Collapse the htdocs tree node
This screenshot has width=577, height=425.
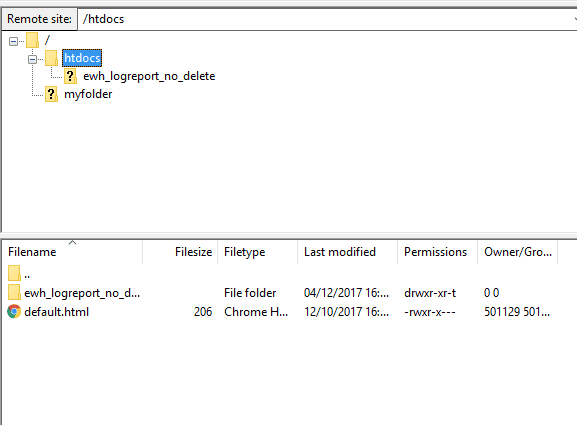coord(32,59)
